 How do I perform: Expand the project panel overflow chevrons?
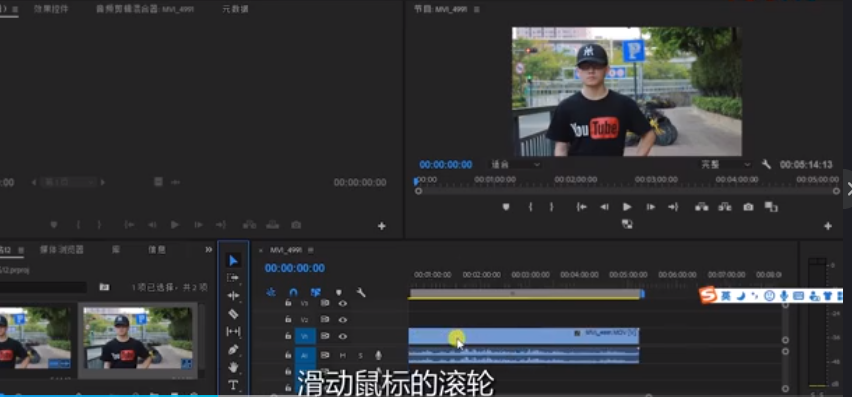click(209, 249)
